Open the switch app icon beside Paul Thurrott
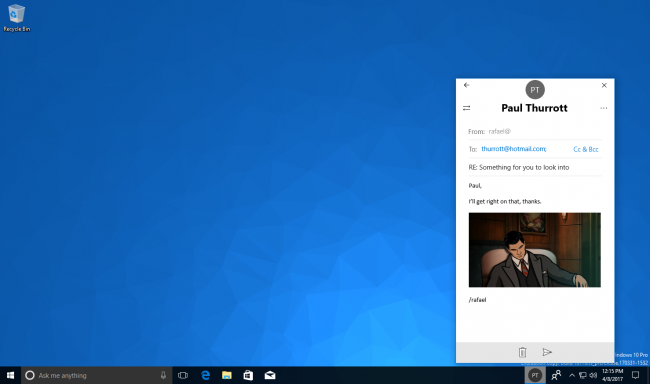This screenshot has width=650, height=384. point(466,108)
